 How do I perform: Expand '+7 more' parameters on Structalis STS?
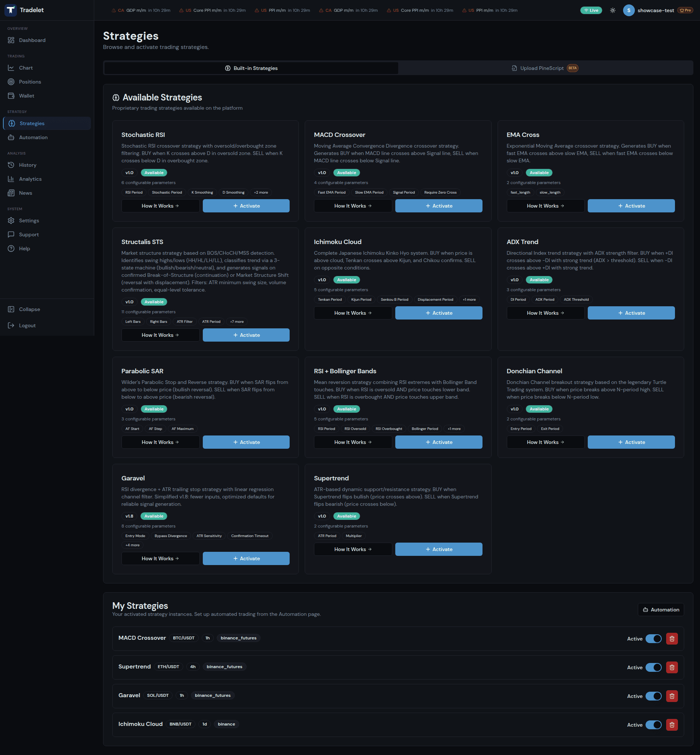pyautogui.click(x=236, y=321)
